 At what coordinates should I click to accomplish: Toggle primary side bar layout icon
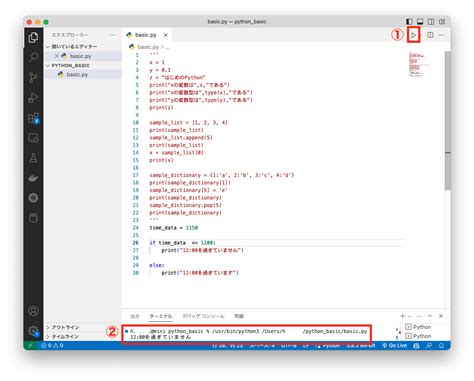409,22
